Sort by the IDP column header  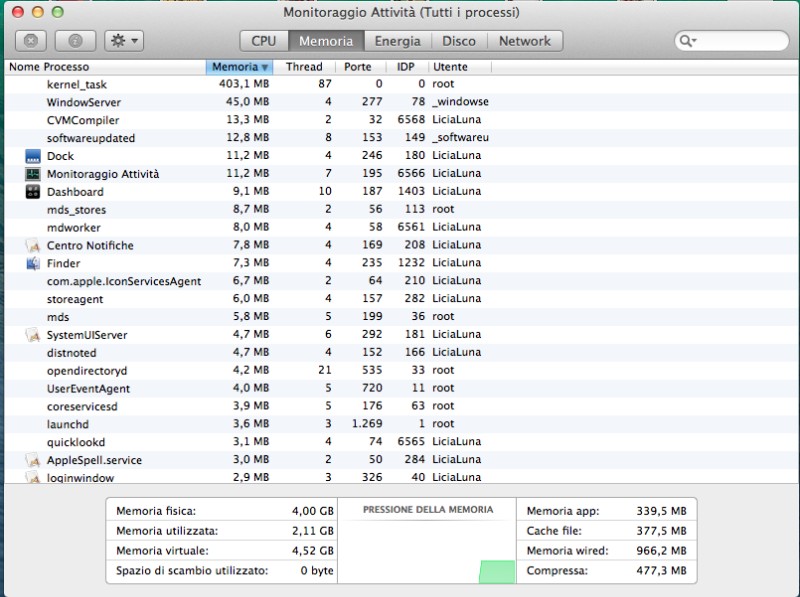click(406, 67)
